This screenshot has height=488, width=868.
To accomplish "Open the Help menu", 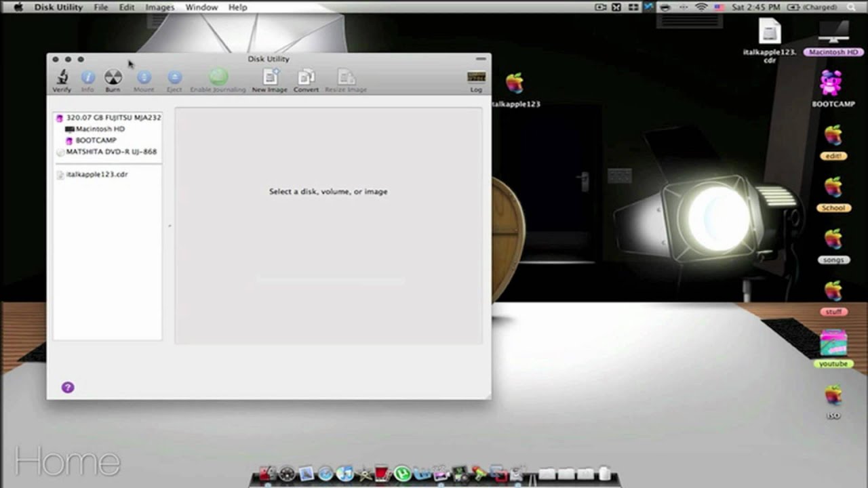I will [x=237, y=7].
